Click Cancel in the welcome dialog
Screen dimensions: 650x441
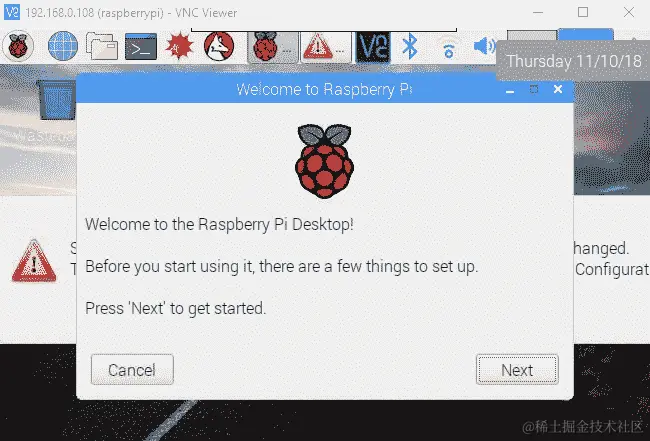132,370
